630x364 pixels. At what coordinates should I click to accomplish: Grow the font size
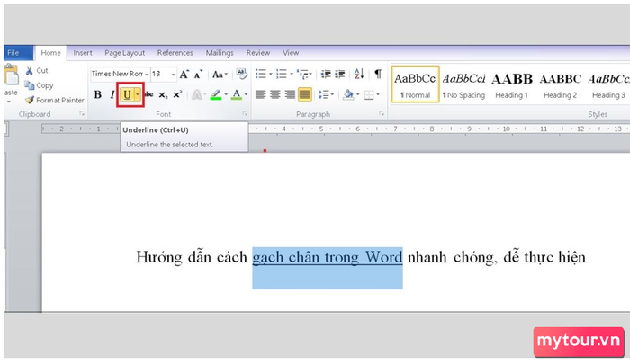point(184,75)
